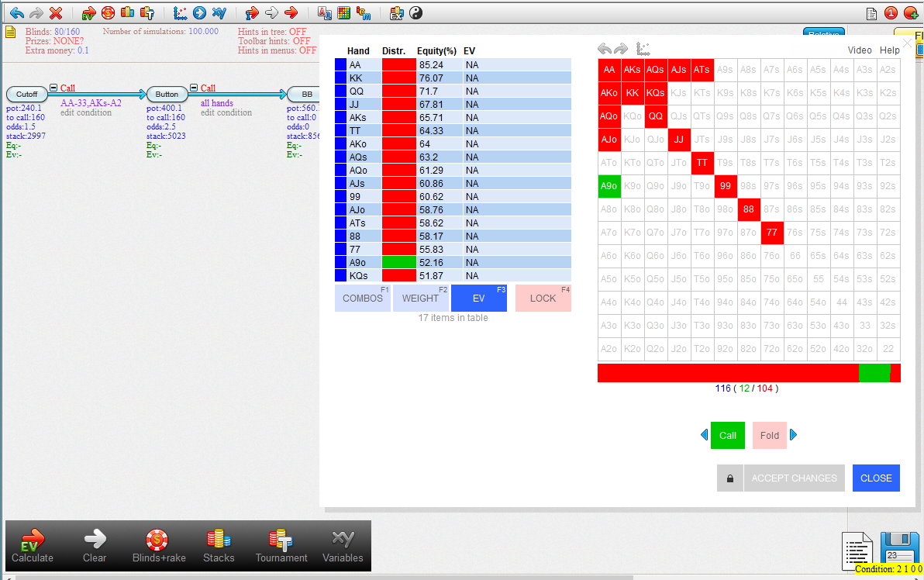This screenshot has width=924, height=580.
Task: Click redo arrow above the hand matrix
Action: click(620, 49)
